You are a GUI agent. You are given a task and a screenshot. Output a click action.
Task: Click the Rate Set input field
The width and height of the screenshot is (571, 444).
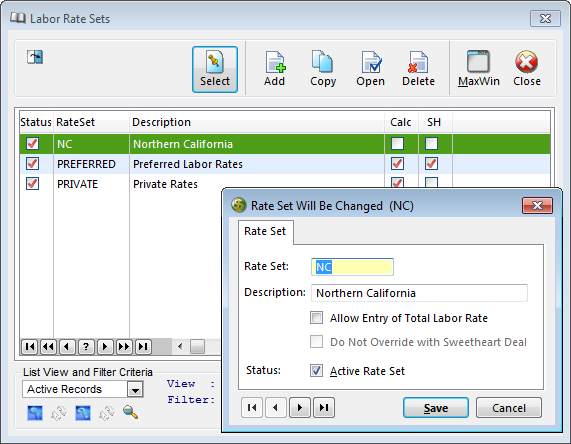[352, 267]
